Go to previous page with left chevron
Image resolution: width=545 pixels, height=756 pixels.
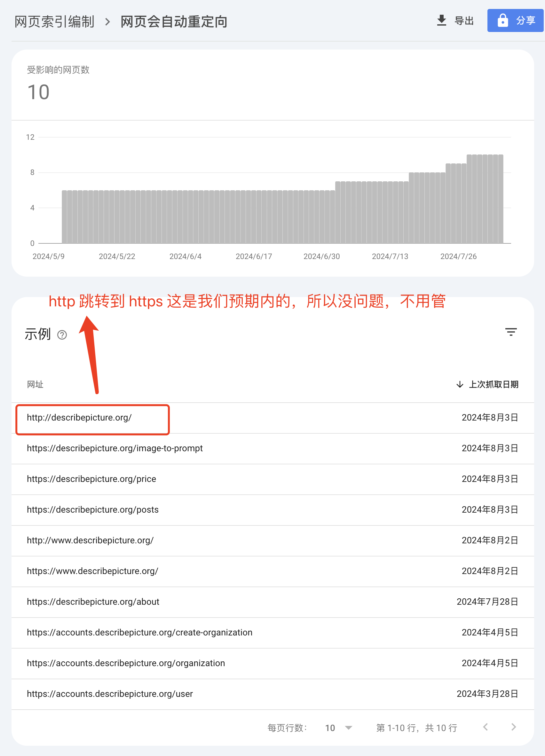[x=485, y=727]
